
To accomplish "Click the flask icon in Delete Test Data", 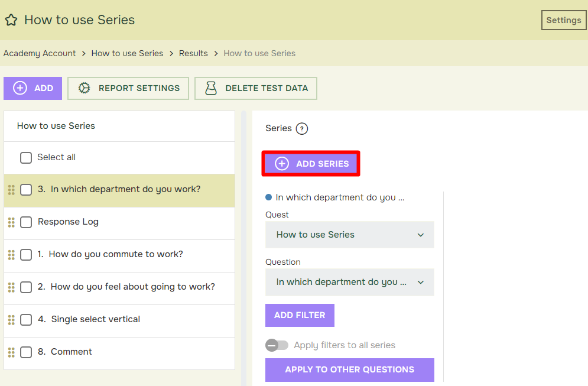I will (x=211, y=88).
